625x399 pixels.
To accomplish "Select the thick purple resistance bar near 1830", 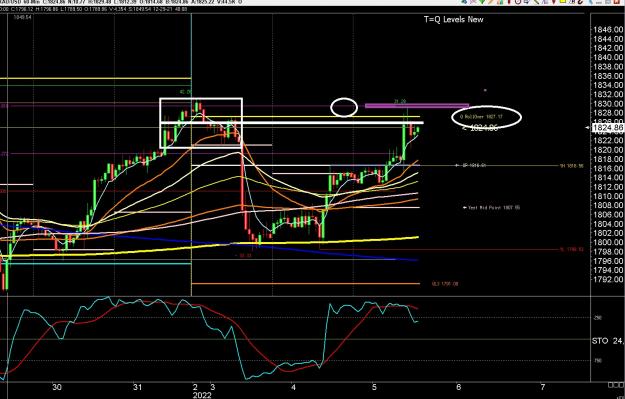I will point(417,106).
